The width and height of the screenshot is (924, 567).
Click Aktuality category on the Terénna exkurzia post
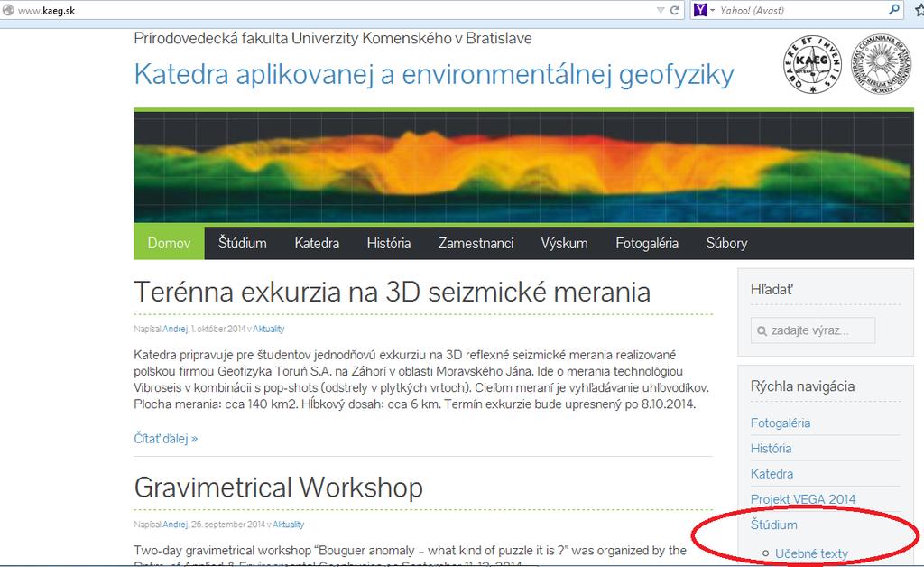(269, 329)
